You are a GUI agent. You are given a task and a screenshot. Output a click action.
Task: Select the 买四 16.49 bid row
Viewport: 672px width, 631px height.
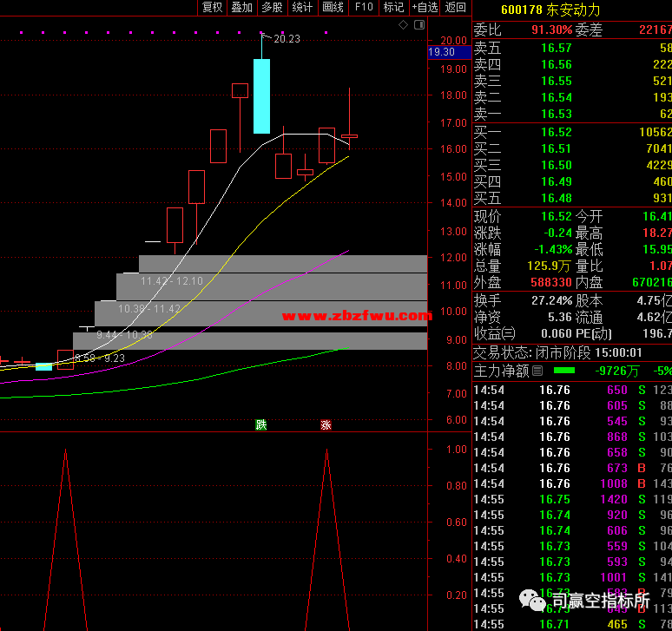pos(572,181)
